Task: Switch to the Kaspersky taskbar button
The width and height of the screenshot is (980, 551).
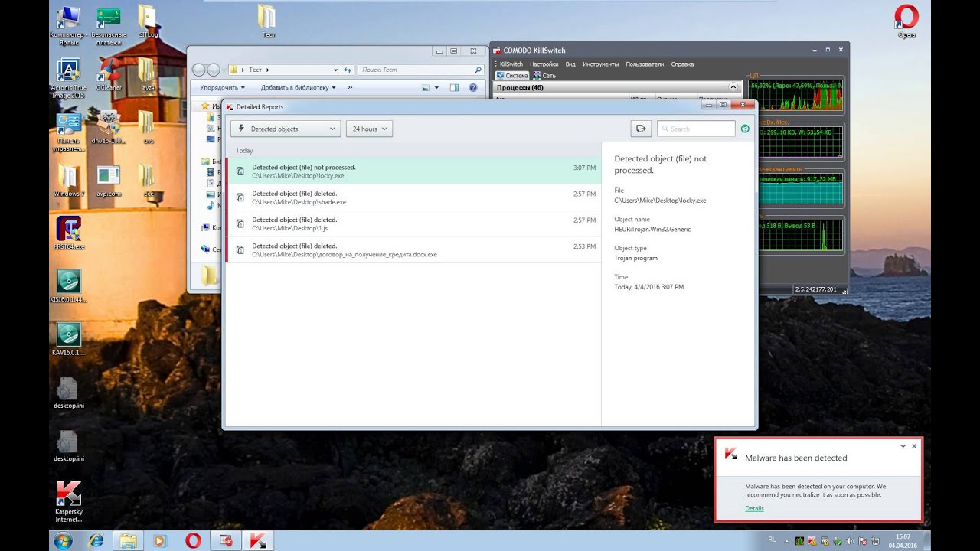Action: [258, 540]
